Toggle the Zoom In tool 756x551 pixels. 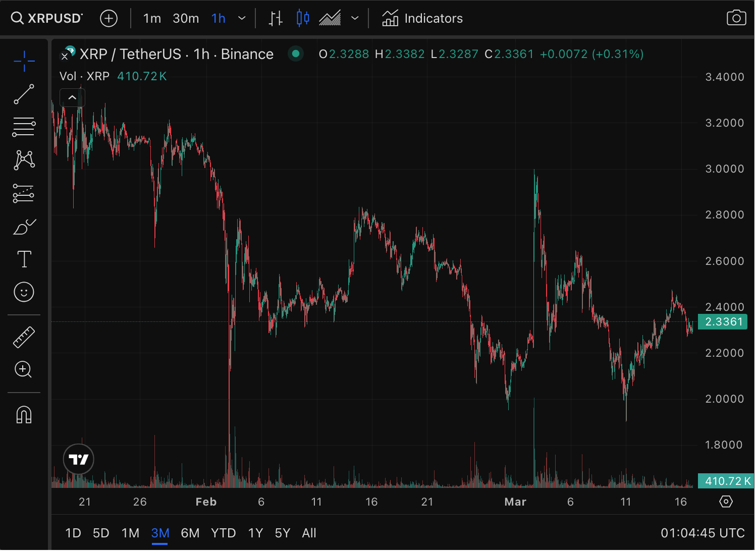[x=24, y=370]
